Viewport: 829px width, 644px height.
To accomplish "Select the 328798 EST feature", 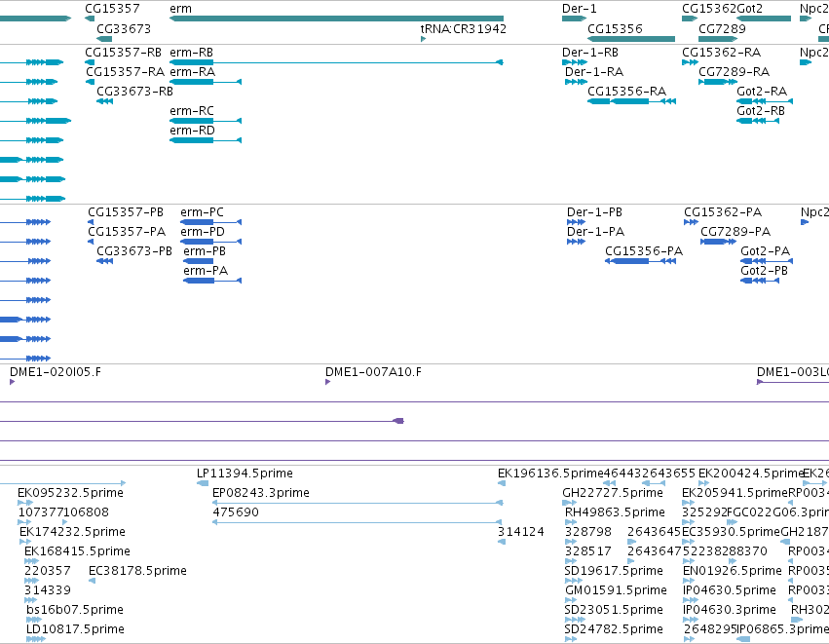I will 571,542.
